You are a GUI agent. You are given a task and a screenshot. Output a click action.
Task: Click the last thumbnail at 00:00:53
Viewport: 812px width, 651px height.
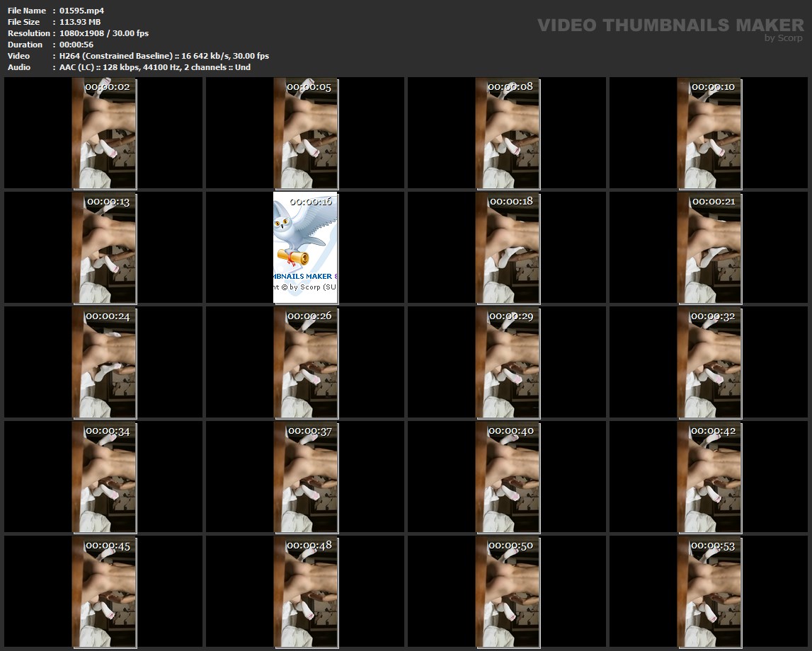[x=709, y=593]
